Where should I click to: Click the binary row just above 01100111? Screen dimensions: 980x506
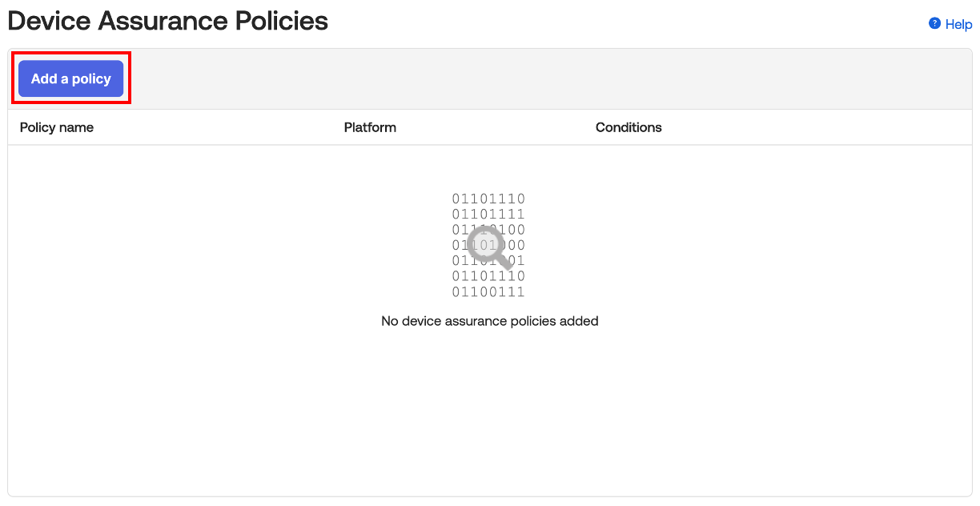pyautogui.click(x=488, y=276)
